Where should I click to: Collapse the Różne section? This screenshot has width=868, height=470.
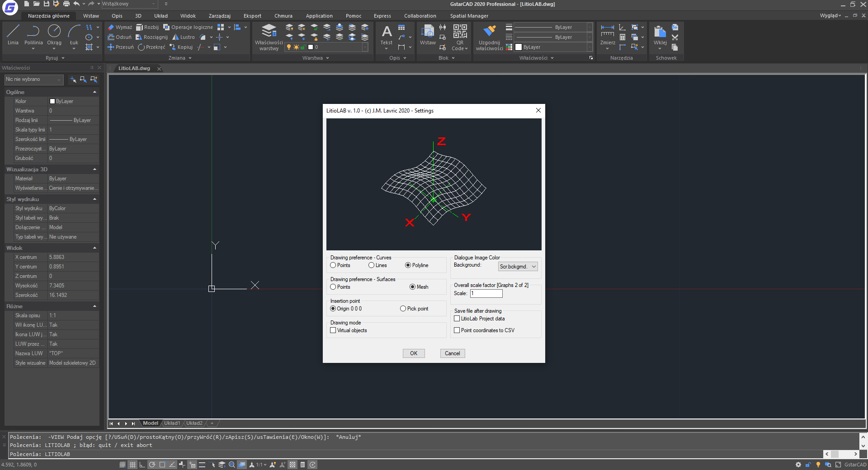94,306
